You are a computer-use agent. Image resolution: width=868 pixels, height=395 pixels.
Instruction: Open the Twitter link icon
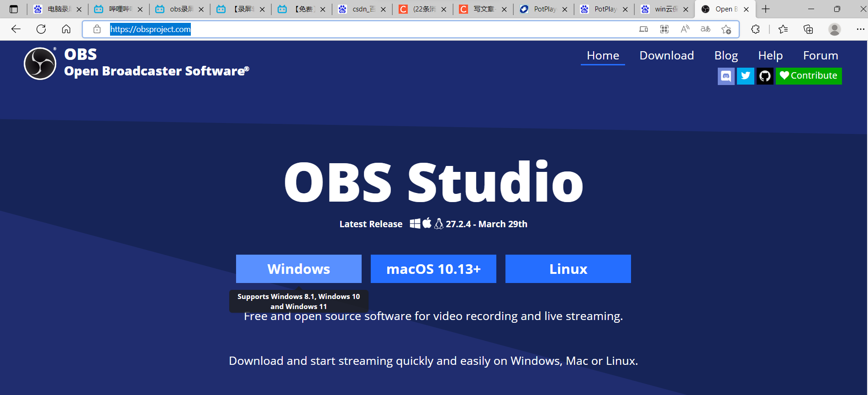746,76
